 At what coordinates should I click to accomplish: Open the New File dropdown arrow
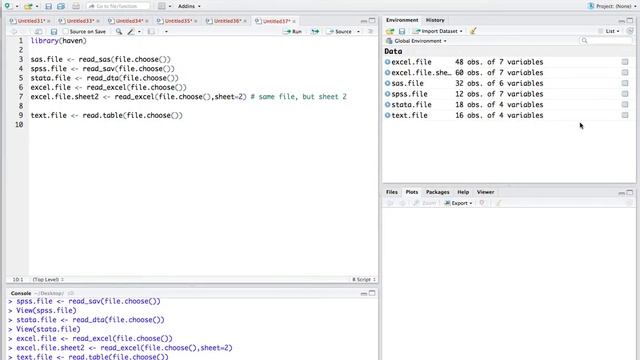point(17,7)
